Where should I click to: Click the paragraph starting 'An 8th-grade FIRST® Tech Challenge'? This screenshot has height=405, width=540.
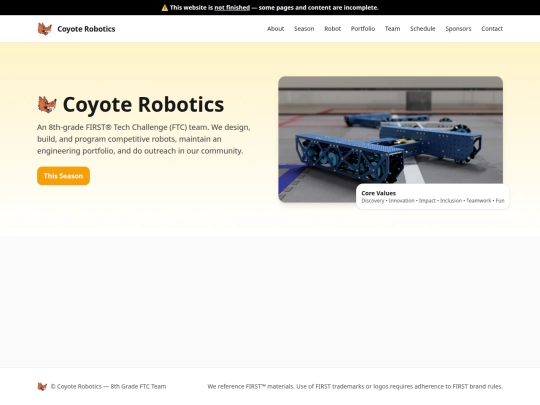[144, 139]
